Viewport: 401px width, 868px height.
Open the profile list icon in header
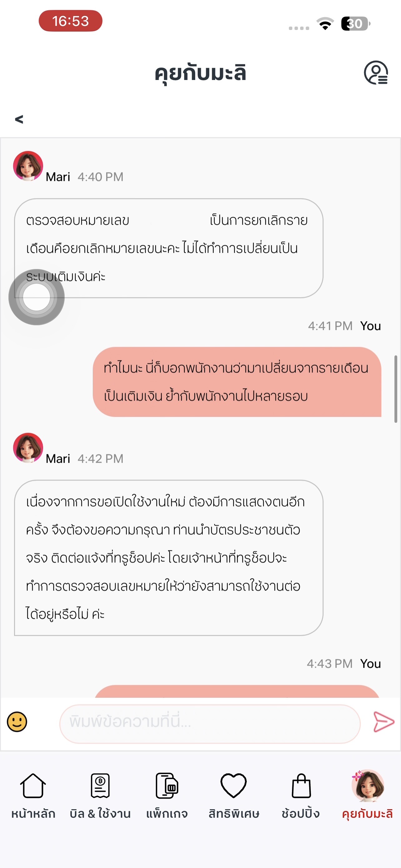click(x=376, y=72)
